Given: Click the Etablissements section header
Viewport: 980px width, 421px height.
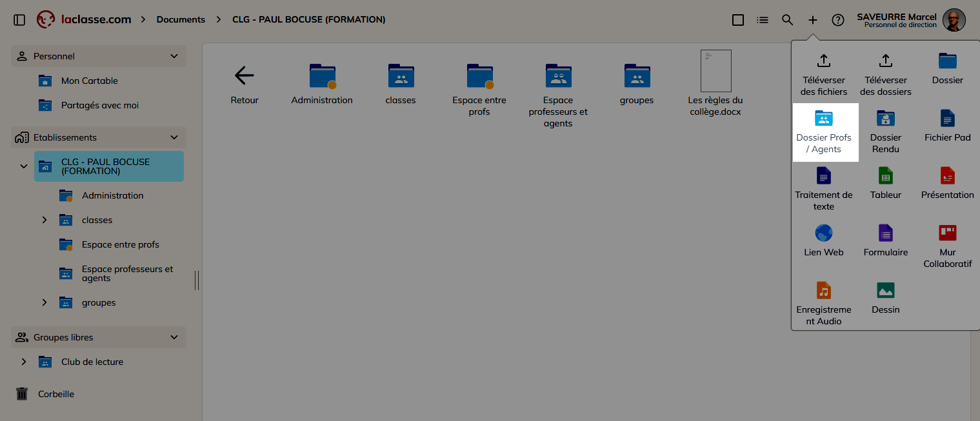Looking at the screenshot, I should click(99, 137).
